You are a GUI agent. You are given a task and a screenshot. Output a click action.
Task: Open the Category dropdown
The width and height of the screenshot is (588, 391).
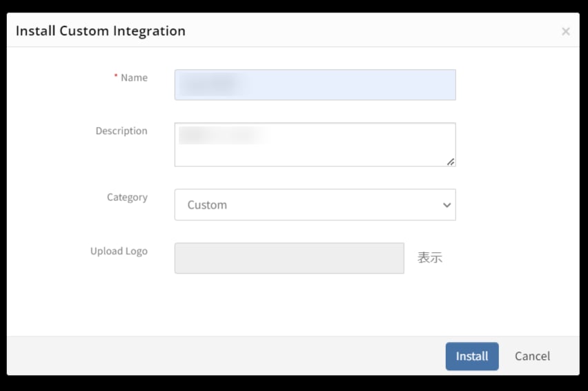click(315, 205)
